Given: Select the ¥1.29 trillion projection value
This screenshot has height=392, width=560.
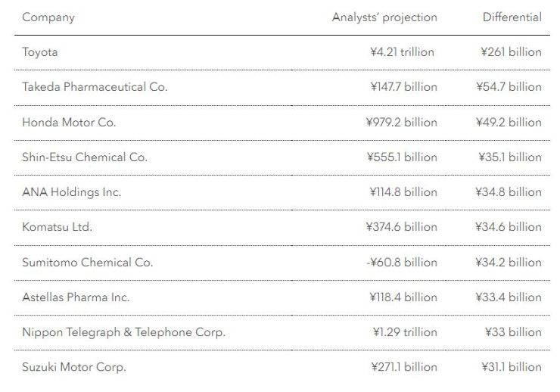Looking at the screenshot, I should click(403, 332).
